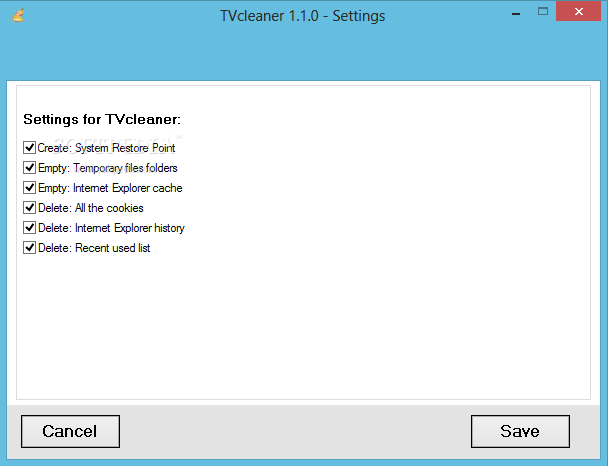Minimize the Settings window

point(516,14)
